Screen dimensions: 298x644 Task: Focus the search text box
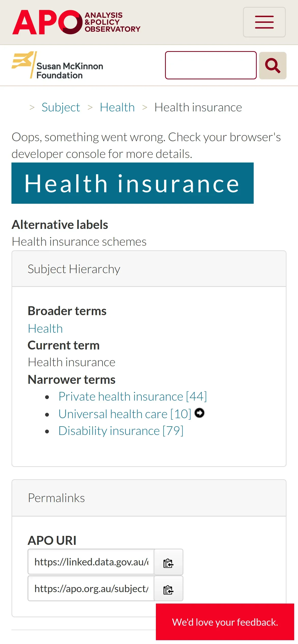click(x=211, y=65)
